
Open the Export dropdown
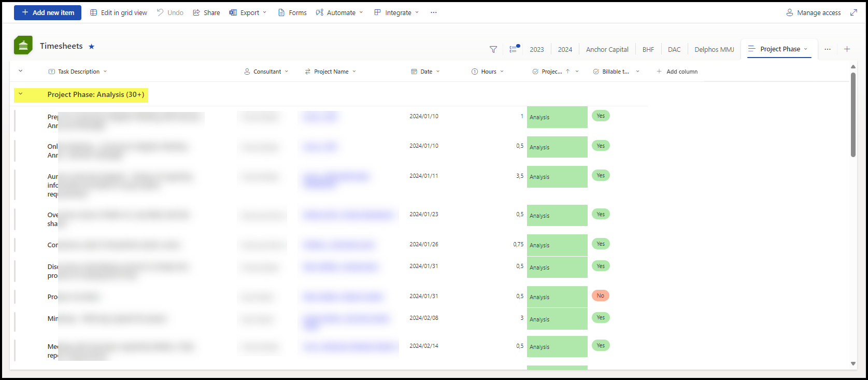coord(248,12)
